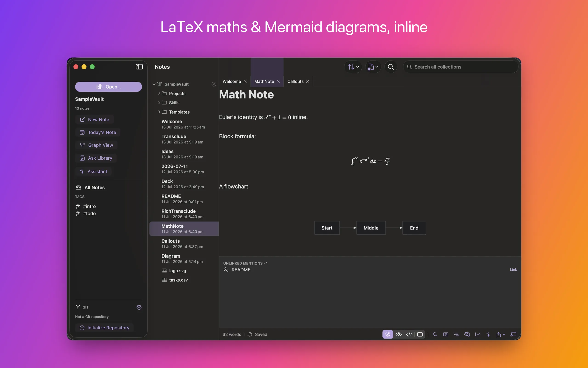Open the Callouts note in list
The image size is (588, 368).
(184, 244)
